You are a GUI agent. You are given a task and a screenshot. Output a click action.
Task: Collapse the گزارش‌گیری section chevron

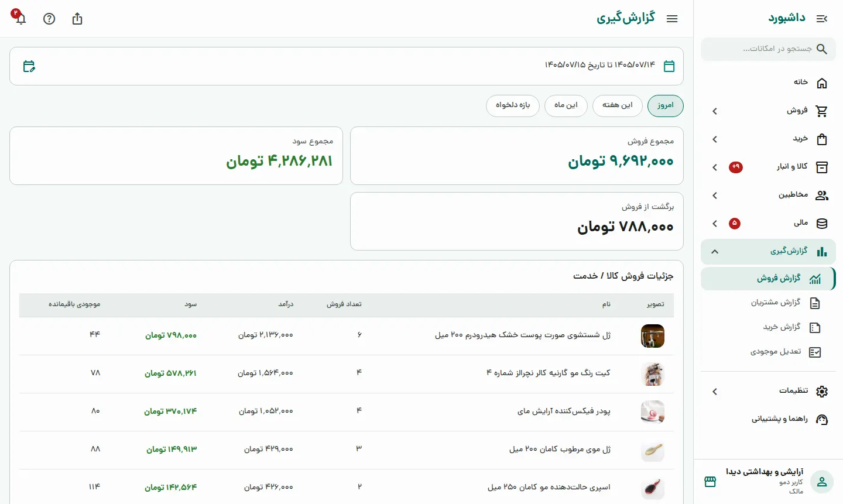715,252
